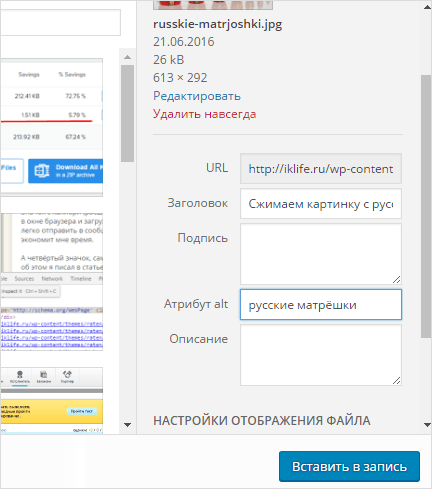Viewport: 432px width, 489px height.
Task: Click the Подпись textarea resize handle
Action: [x=396, y=279]
